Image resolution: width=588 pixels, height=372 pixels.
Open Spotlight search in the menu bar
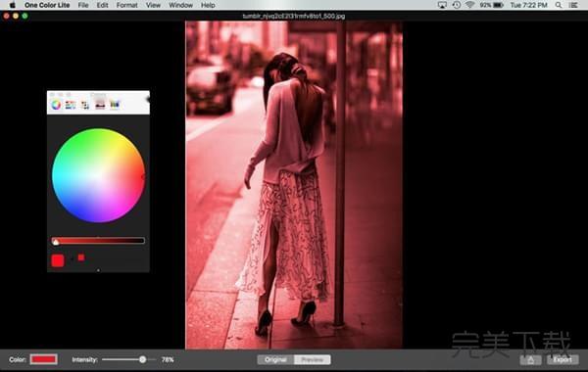(x=559, y=5)
